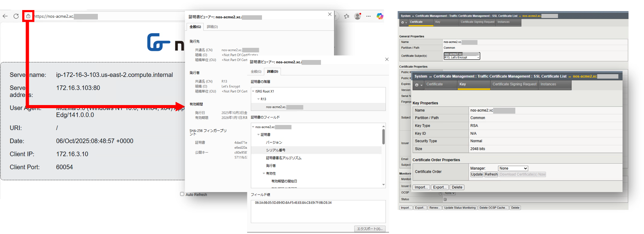Click the browser back arrow
Image resolution: width=644 pixels, height=234 pixels.
point(5,16)
